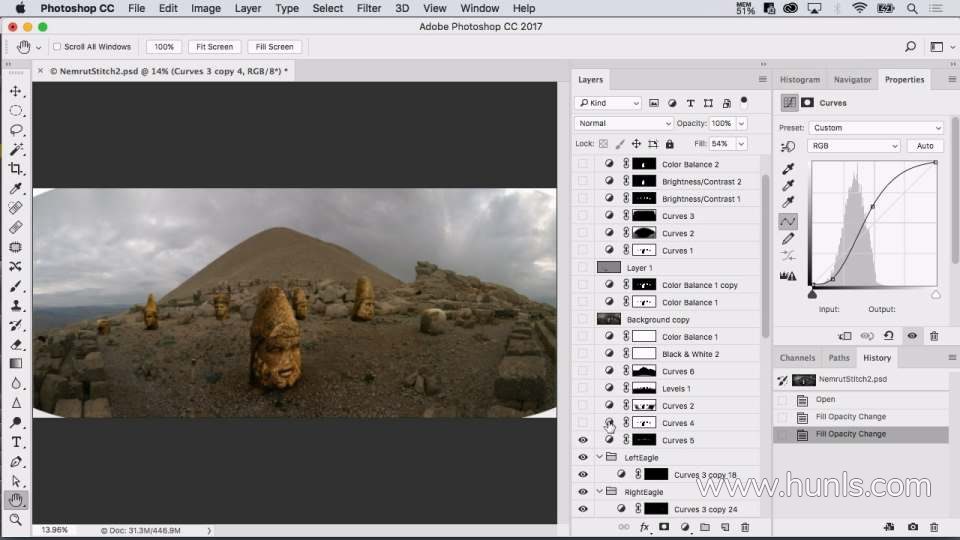Select the Open history state

(x=825, y=399)
